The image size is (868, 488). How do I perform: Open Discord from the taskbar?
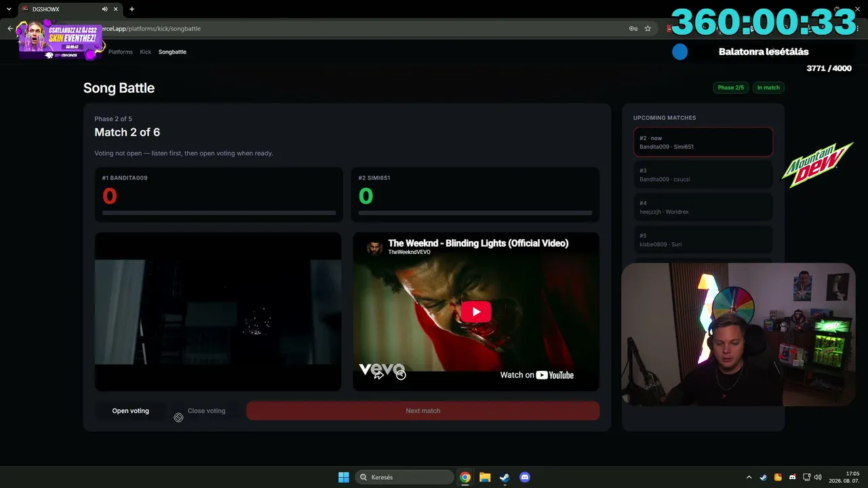pyautogui.click(x=524, y=477)
